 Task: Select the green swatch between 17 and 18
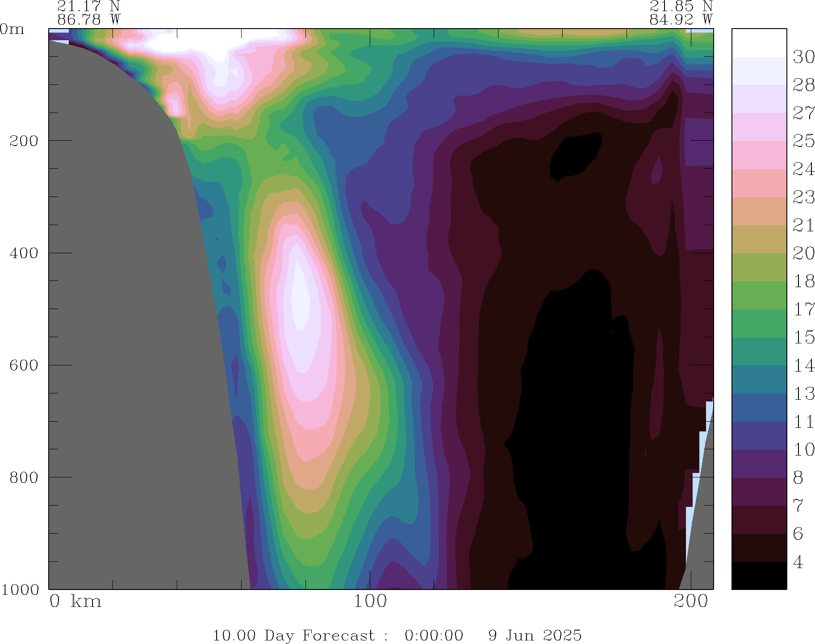click(x=759, y=295)
